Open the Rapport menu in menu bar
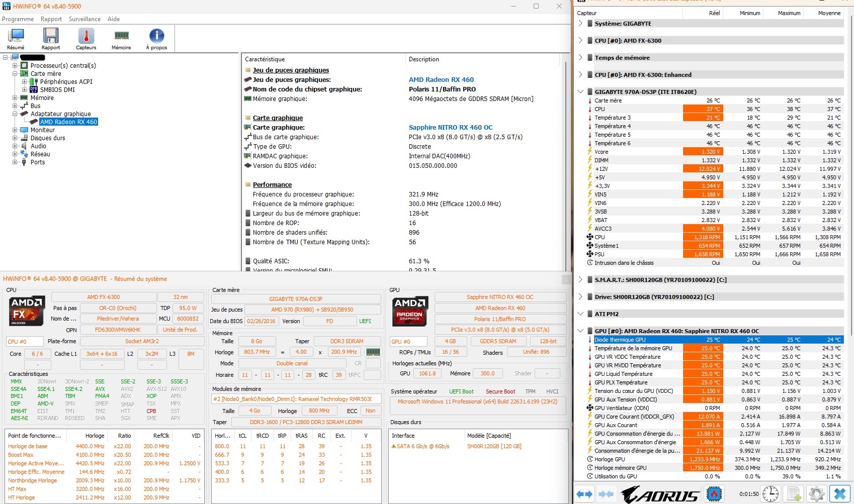Screen dimensions: 854x504 coord(51,19)
